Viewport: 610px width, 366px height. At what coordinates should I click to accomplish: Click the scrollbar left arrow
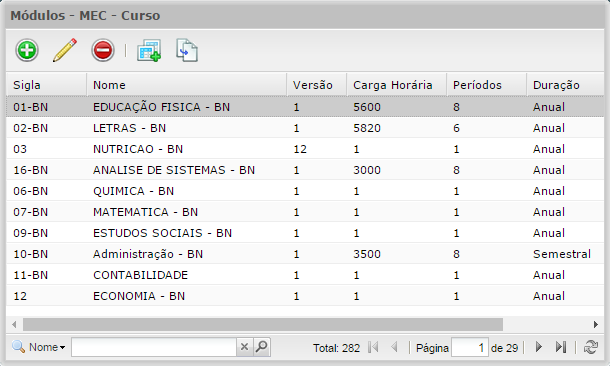pos(14,324)
